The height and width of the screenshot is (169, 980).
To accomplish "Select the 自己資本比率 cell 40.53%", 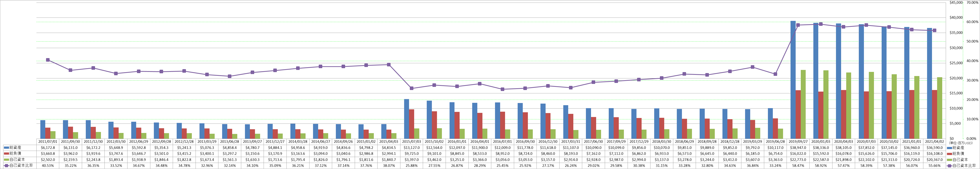I will (48, 166).
